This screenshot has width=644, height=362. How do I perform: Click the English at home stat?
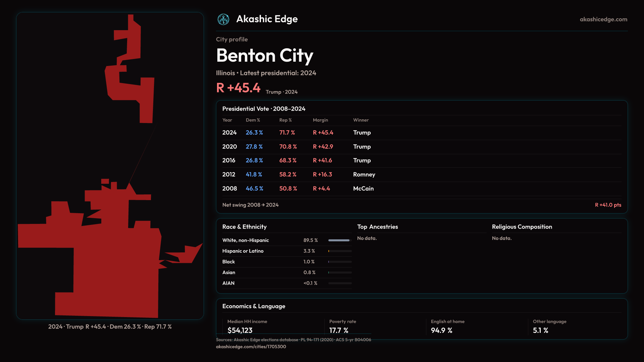tap(441, 330)
